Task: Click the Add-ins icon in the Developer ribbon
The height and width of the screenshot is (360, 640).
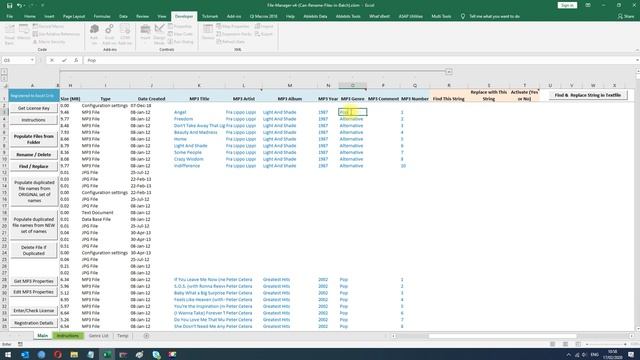Action: [x=94, y=34]
